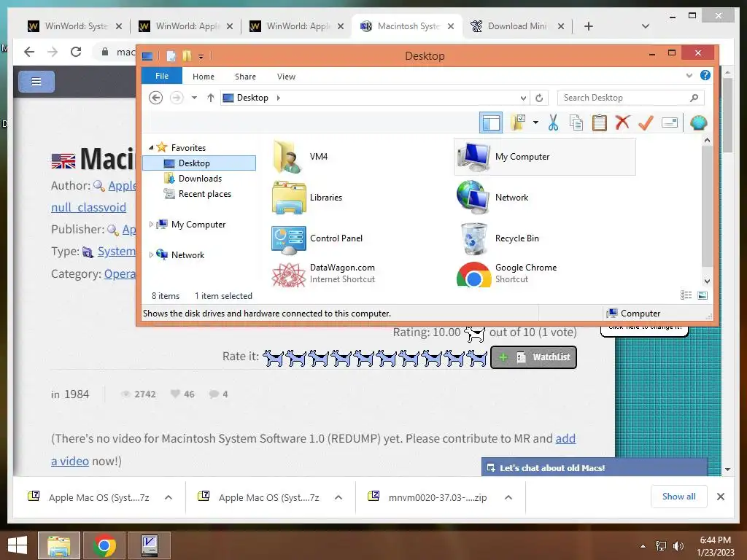747x560 pixels.
Task: Open Classic Shell settings shell icon
Action: click(698, 122)
